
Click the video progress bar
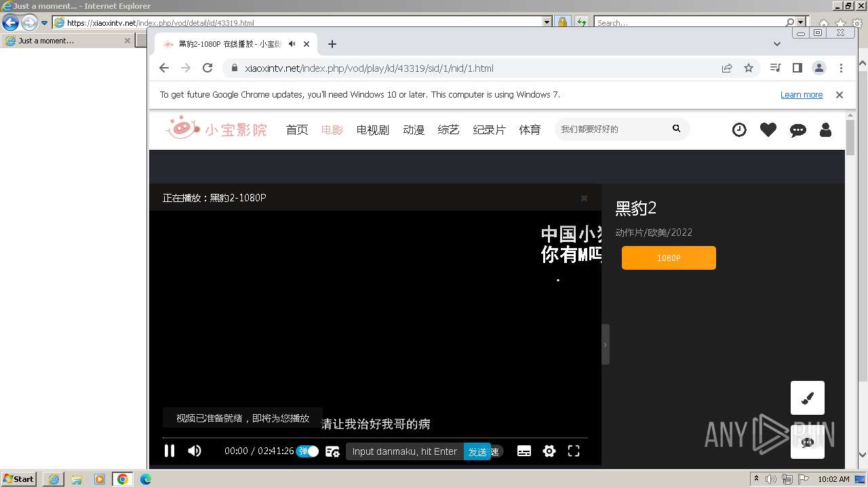click(375, 438)
